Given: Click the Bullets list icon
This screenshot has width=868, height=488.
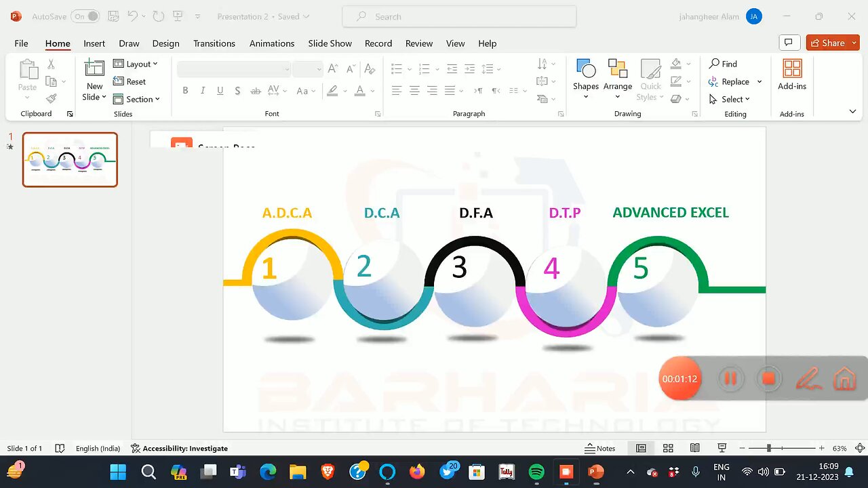Looking at the screenshot, I should 397,69.
